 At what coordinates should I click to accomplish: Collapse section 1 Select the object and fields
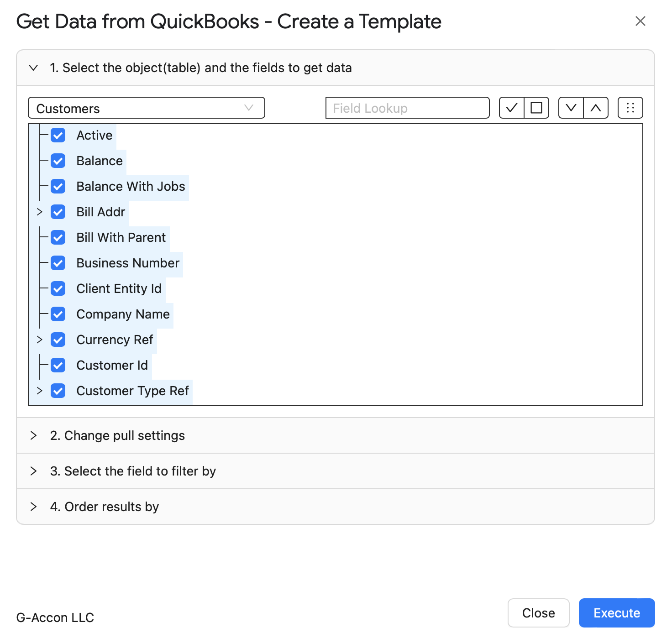(x=336, y=68)
